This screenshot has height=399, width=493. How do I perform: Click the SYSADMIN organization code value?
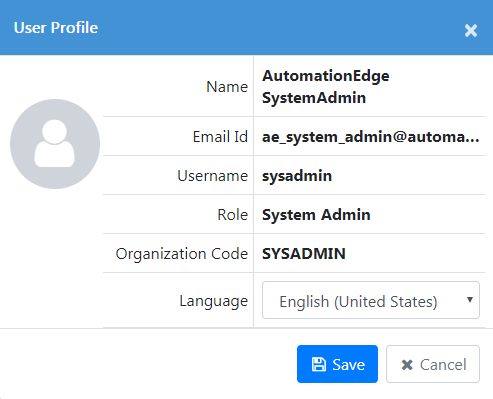click(304, 254)
